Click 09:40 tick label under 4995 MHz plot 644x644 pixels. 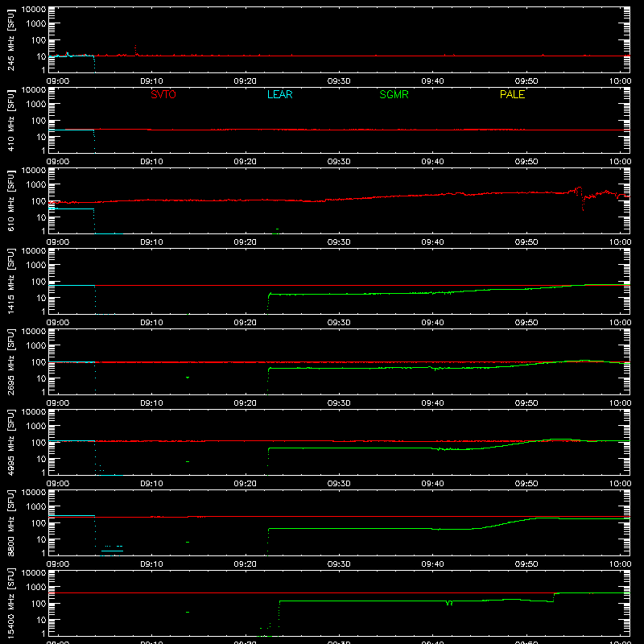432,484
